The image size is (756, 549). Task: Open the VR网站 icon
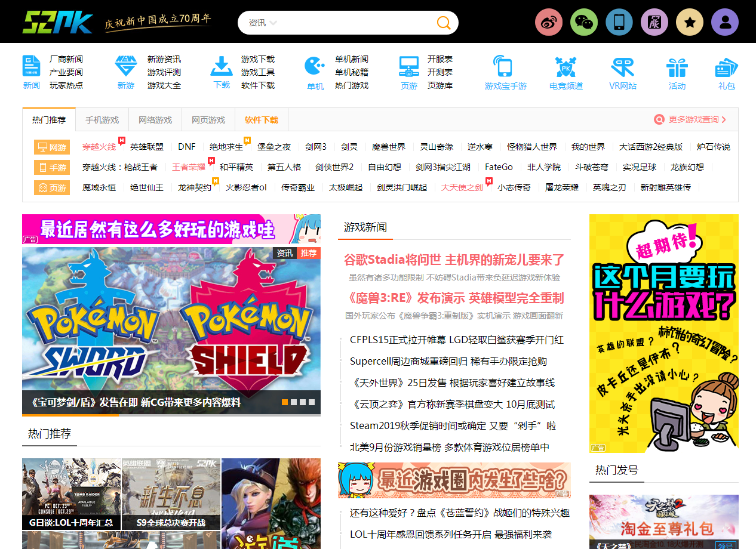[x=622, y=67]
